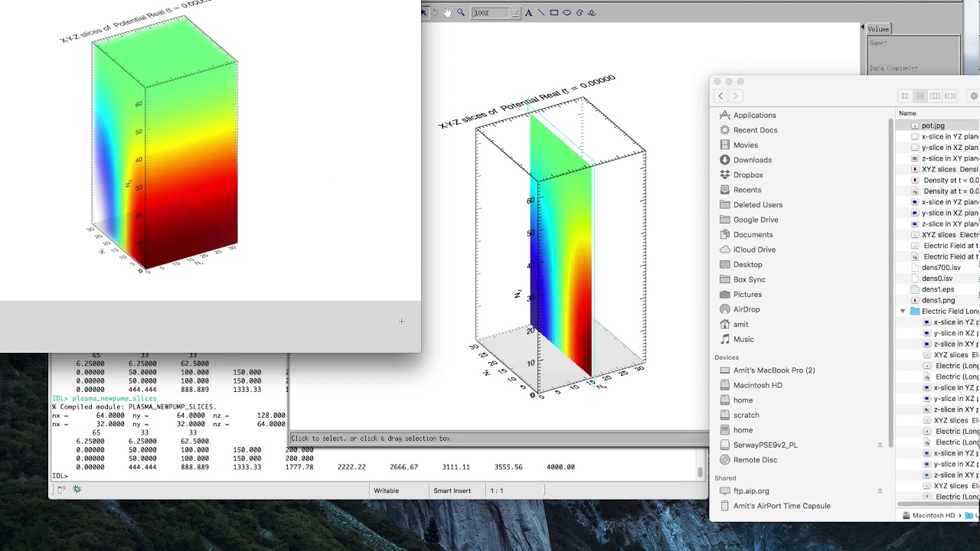The image size is (980, 551).
Task: Click the console vertical scrollbar
Action: click(x=701, y=472)
